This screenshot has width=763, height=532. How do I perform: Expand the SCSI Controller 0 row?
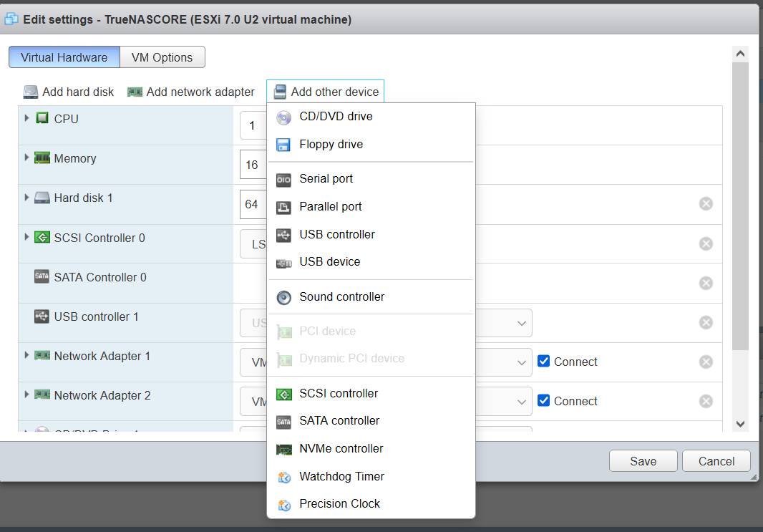[x=26, y=237]
